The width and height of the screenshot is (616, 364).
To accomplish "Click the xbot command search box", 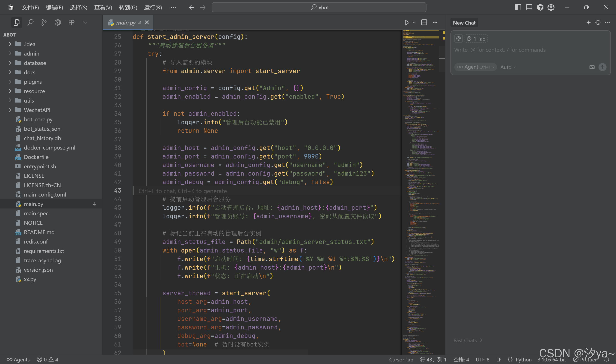I will [319, 7].
